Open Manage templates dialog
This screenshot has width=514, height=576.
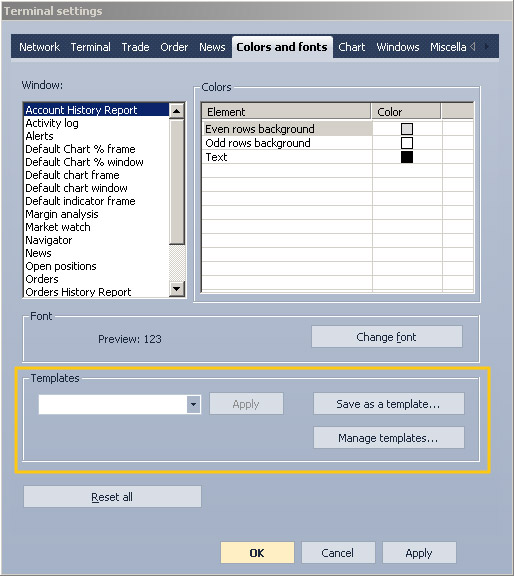pos(388,438)
